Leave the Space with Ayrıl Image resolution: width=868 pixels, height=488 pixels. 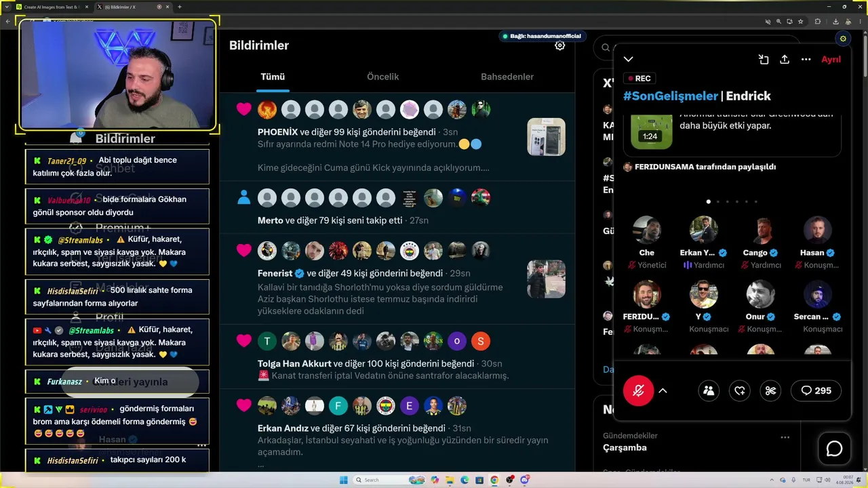tap(831, 60)
